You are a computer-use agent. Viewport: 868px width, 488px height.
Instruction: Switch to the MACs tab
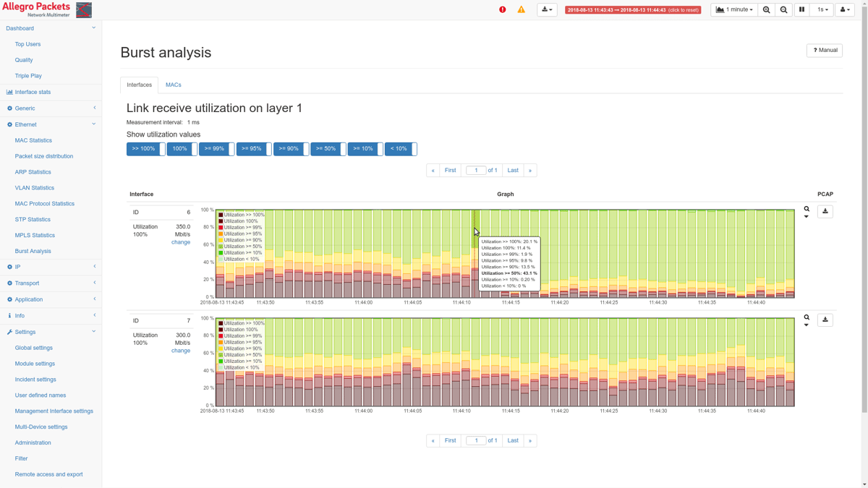point(173,85)
